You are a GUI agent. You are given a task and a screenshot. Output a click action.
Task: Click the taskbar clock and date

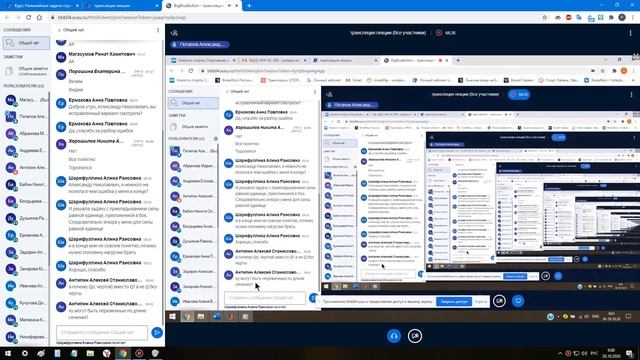[611, 353]
